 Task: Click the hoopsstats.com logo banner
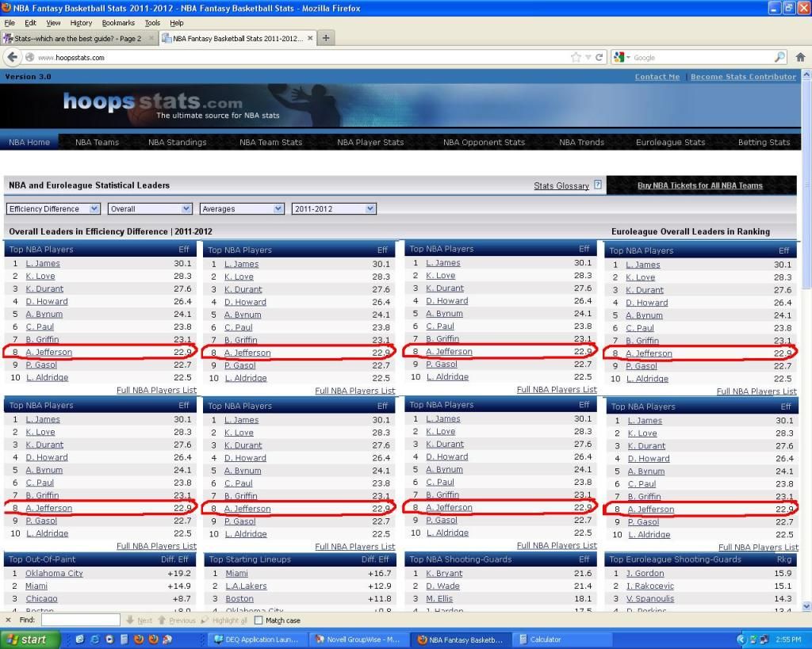[171, 105]
